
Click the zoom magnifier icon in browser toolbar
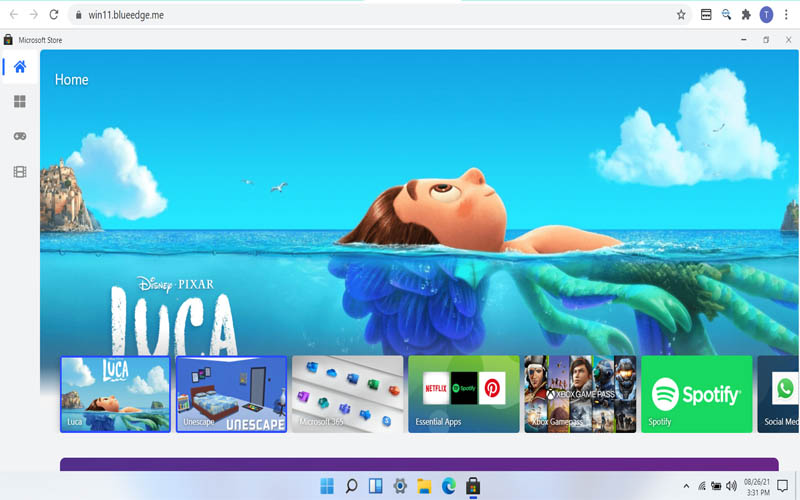tap(726, 15)
